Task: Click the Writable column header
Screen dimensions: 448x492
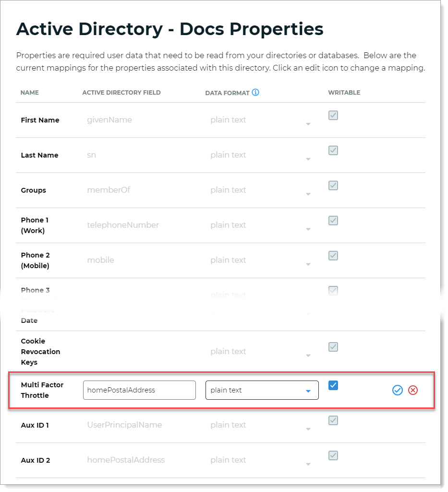Action: click(344, 93)
